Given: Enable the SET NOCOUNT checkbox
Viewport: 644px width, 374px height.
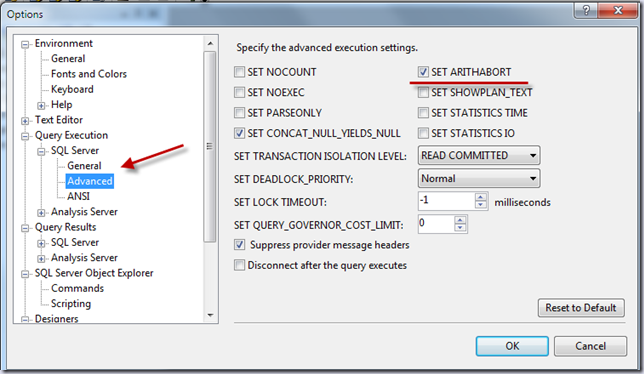Looking at the screenshot, I should [239, 72].
